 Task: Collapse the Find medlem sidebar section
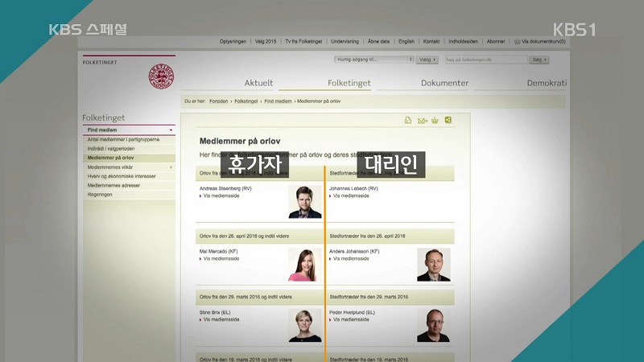point(171,130)
